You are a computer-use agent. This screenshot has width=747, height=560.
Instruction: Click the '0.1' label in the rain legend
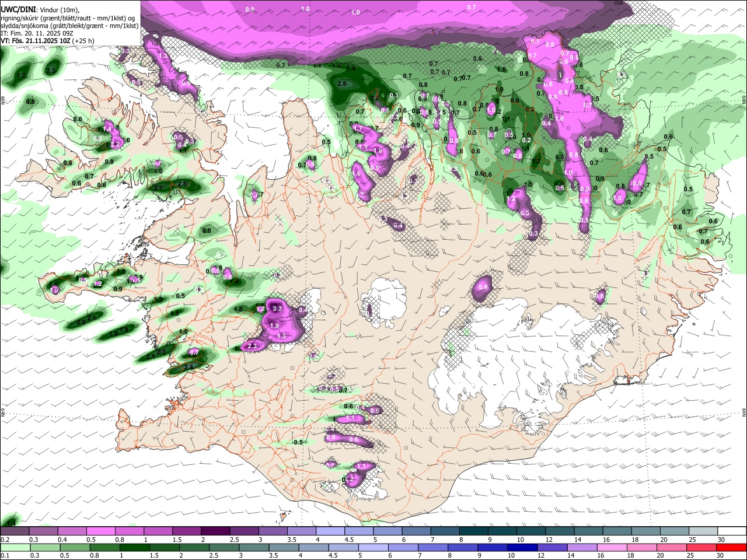click(5, 555)
